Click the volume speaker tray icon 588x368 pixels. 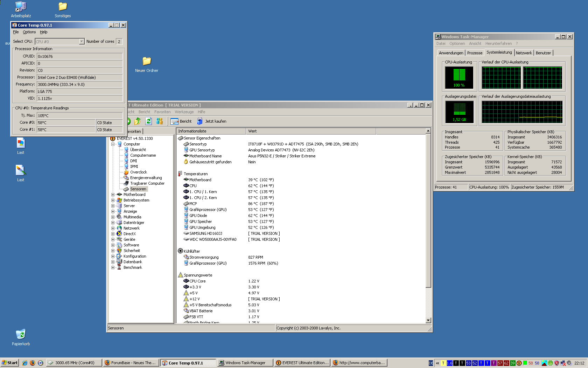point(569,363)
